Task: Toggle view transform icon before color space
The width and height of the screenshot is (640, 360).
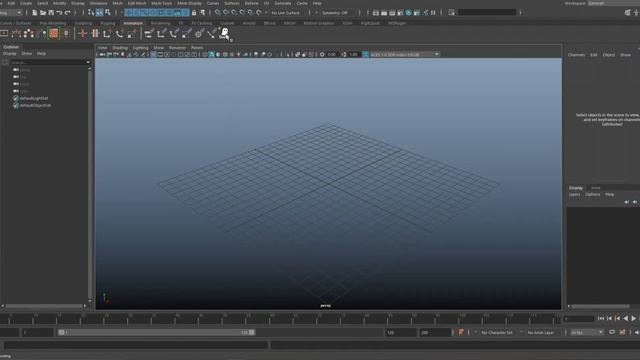Action: [365, 54]
